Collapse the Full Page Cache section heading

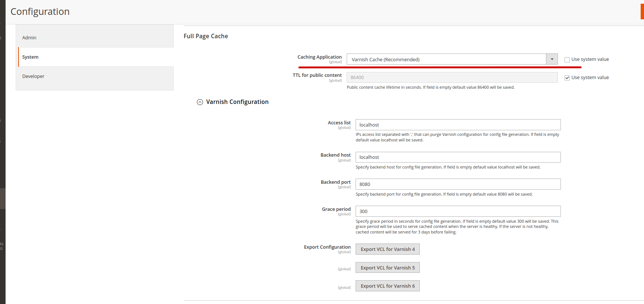point(206,36)
